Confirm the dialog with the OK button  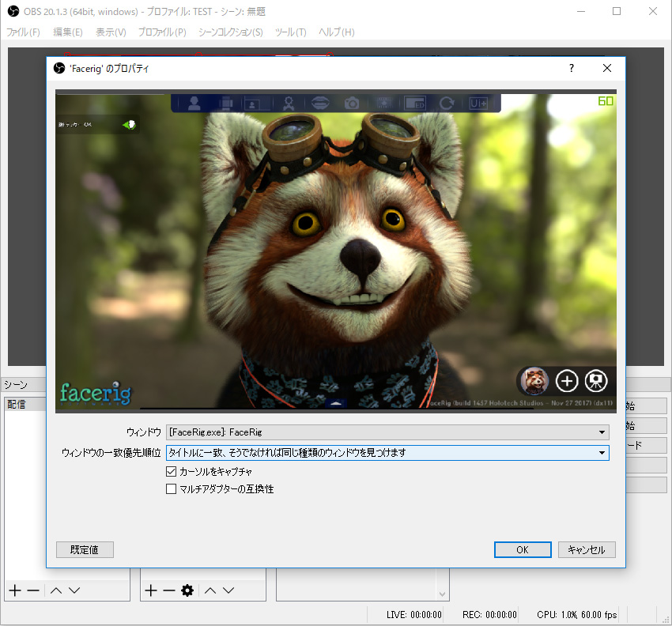click(x=523, y=550)
